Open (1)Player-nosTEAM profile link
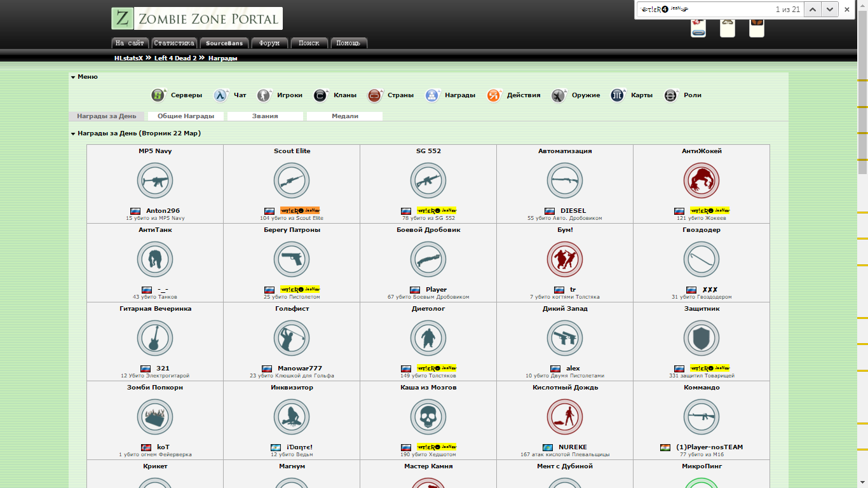 click(x=709, y=447)
